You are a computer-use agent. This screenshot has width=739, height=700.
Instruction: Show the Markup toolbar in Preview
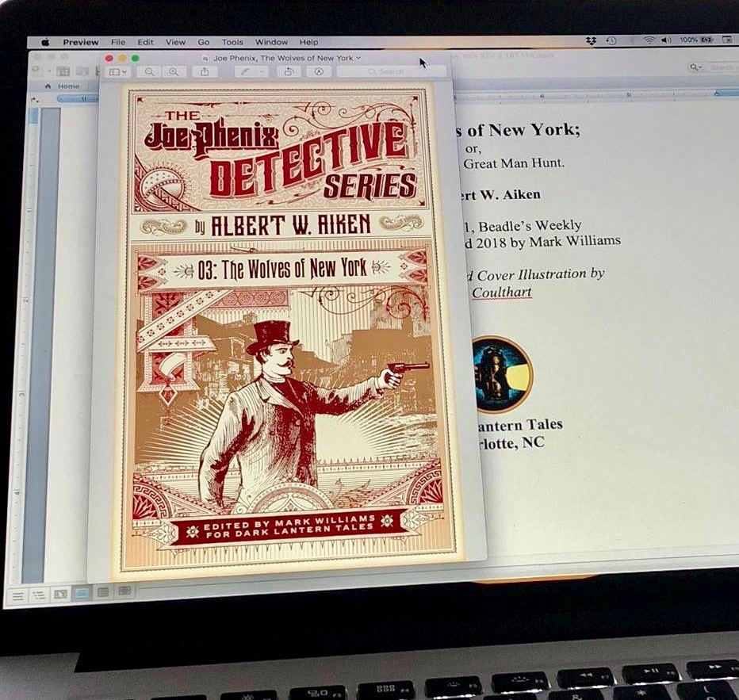(x=318, y=72)
